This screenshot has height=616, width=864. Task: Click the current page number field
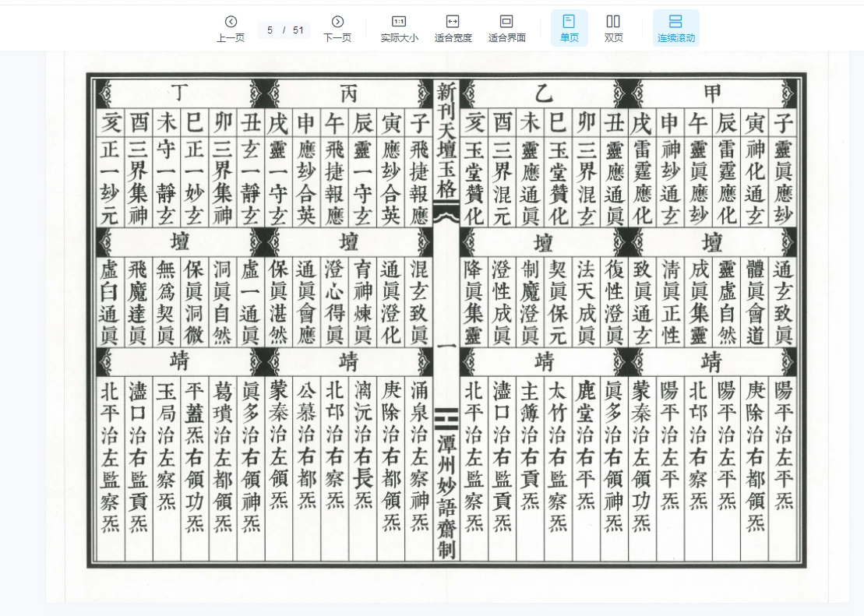click(270, 30)
